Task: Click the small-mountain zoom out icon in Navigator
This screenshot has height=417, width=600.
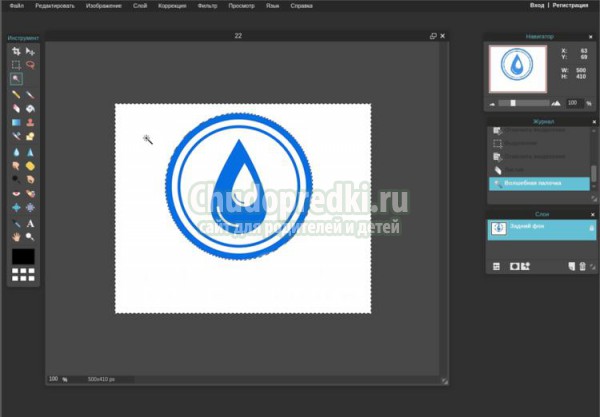Action: click(x=492, y=104)
